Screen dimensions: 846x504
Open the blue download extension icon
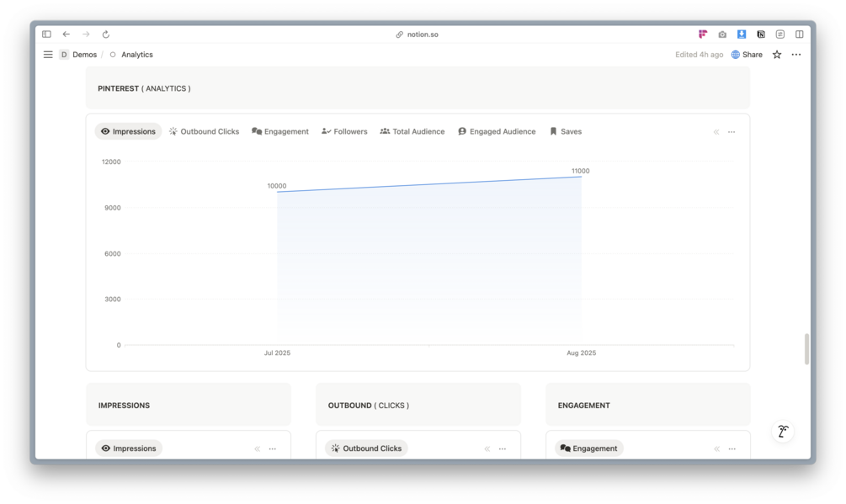pos(742,34)
